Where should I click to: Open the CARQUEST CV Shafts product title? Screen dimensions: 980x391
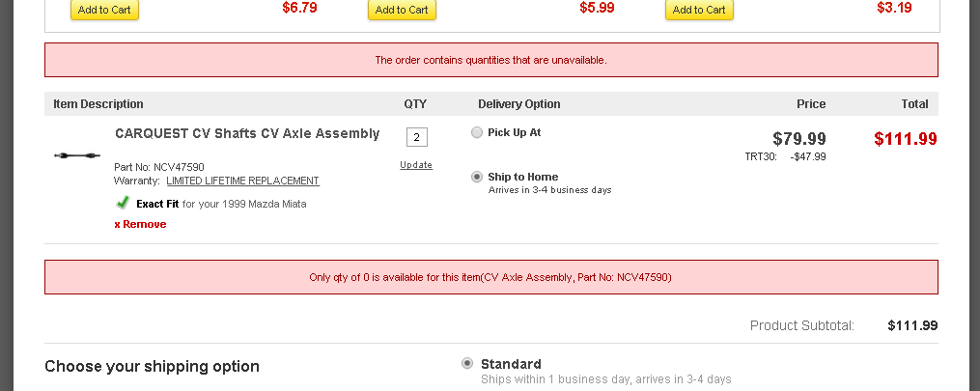click(x=247, y=134)
